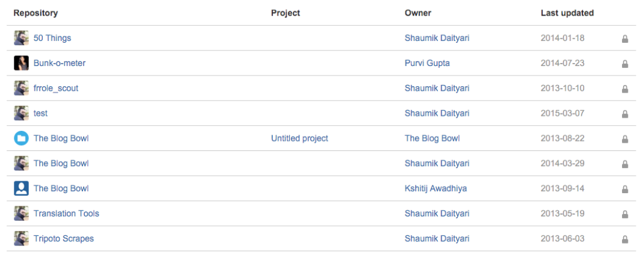Click the lock icon on the test row

(x=625, y=114)
